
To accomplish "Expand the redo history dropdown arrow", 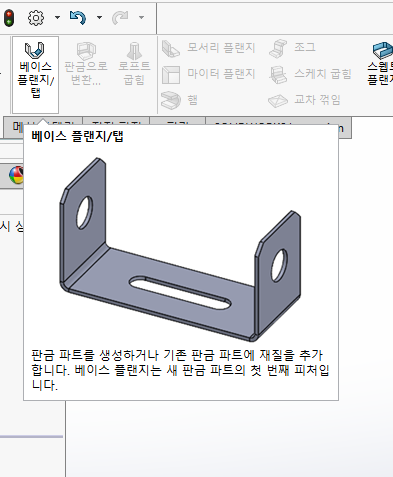I will click(142, 17).
